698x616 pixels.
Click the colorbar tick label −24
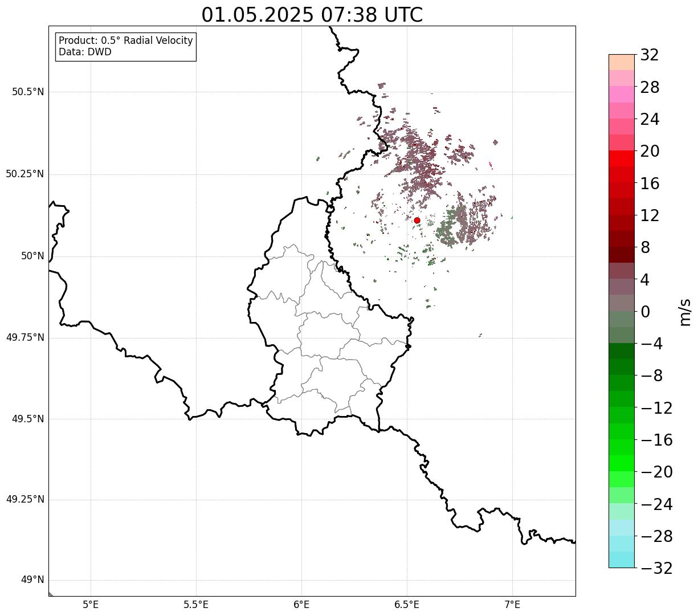click(x=656, y=504)
